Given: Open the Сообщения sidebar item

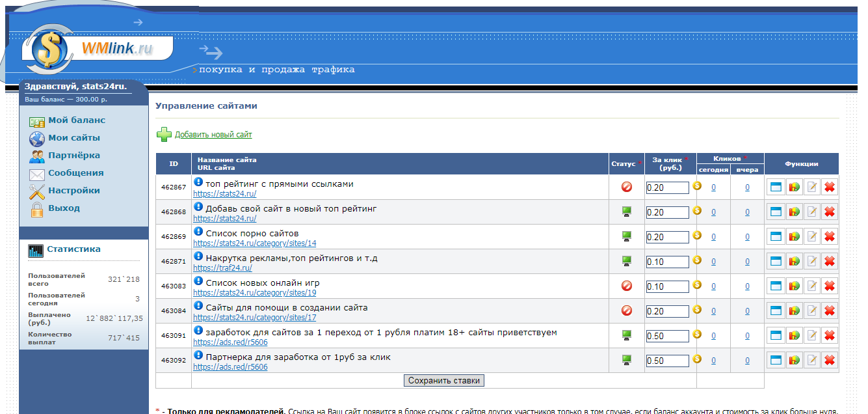Looking at the screenshot, I should [75, 173].
